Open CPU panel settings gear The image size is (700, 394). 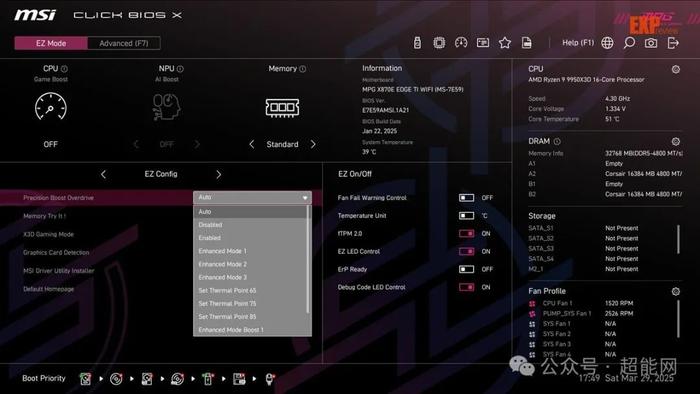click(x=676, y=69)
